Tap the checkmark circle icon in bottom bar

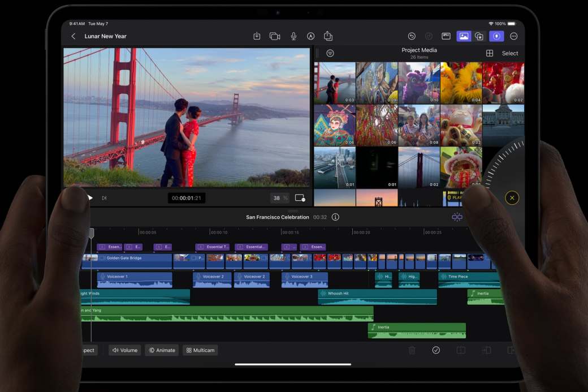tap(436, 350)
